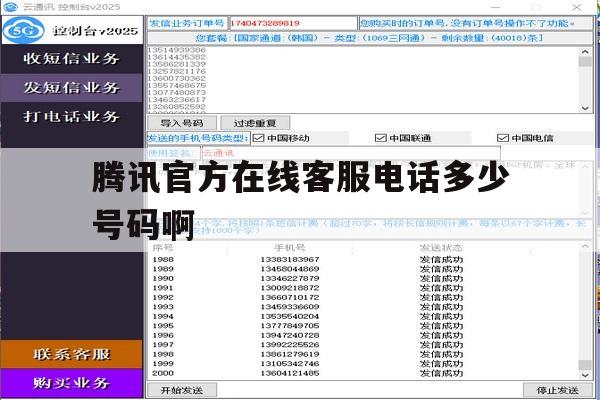Minimize the 云通讯 window
Screen dimensions: 600x400
point(496,7)
